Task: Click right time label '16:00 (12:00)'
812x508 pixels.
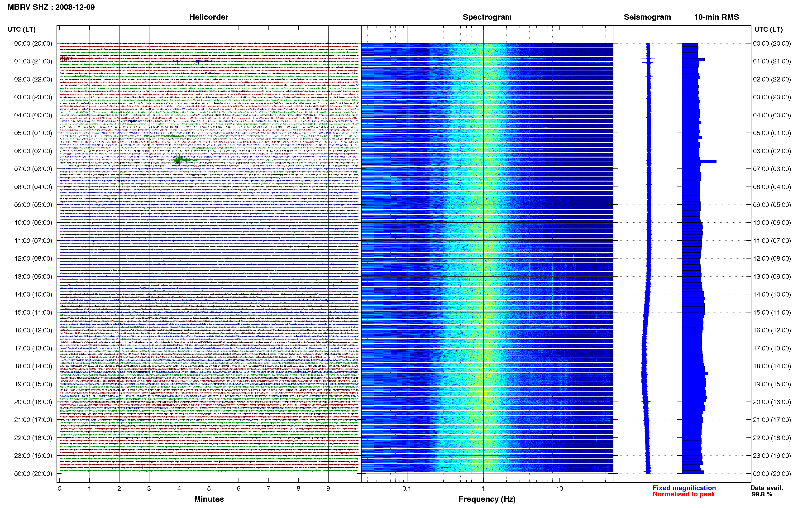Action: [772, 330]
